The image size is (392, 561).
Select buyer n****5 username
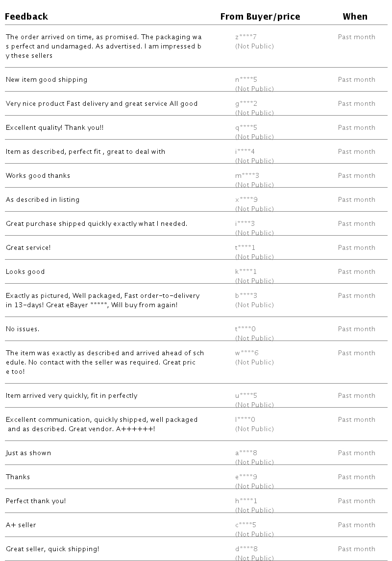[246, 80]
